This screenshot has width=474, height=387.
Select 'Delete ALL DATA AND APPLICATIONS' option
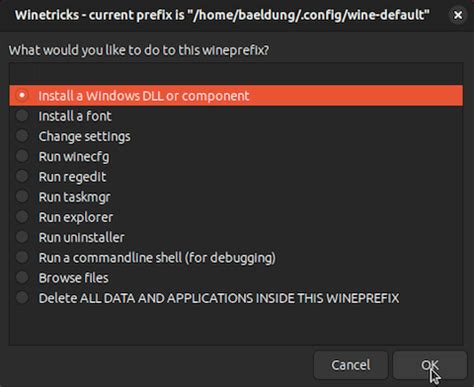pyautogui.click(x=236, y=298)
